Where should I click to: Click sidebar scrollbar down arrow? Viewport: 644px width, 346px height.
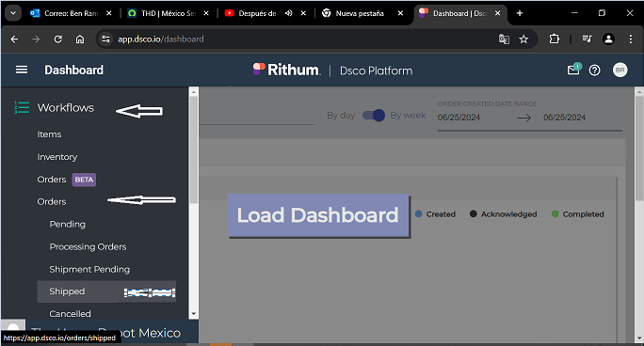click(194, 314)
